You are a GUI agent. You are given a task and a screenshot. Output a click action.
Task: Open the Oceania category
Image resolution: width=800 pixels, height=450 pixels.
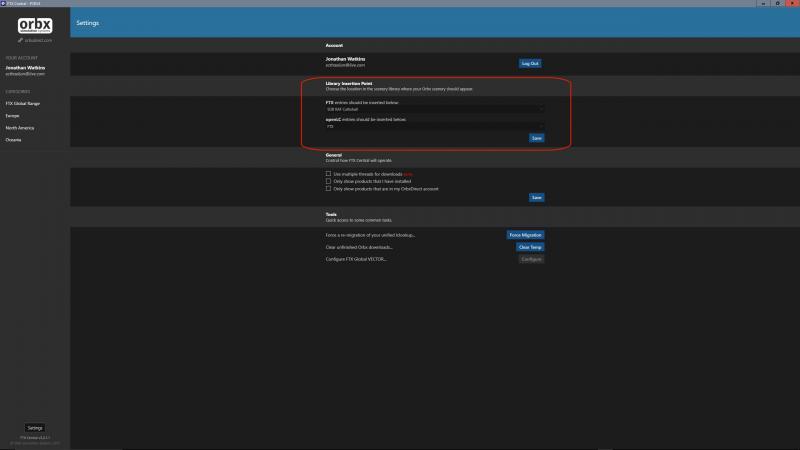click(13, 140)
